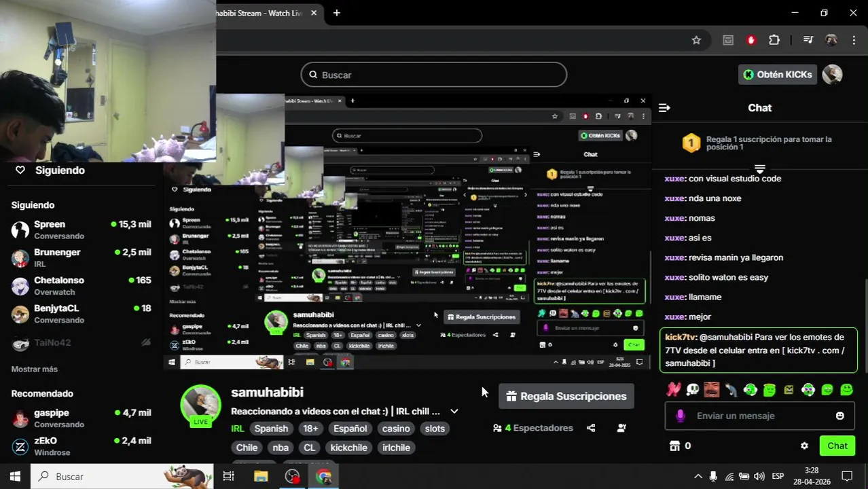Image resolution: width=868 pixels, height=489 pixels.
Task: Open the Chrome extensions puzzle menu
Action: 774,40
